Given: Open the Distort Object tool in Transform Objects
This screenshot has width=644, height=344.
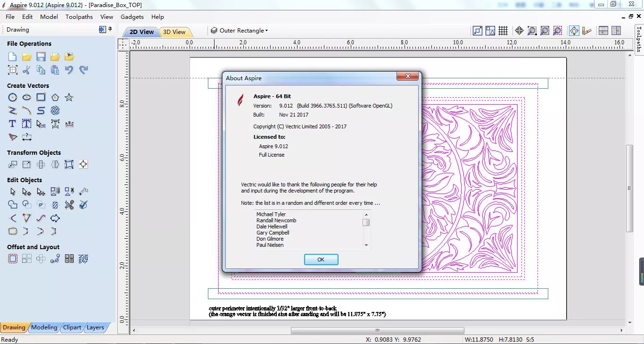Looking at the screenshot, I should [69, 164].
